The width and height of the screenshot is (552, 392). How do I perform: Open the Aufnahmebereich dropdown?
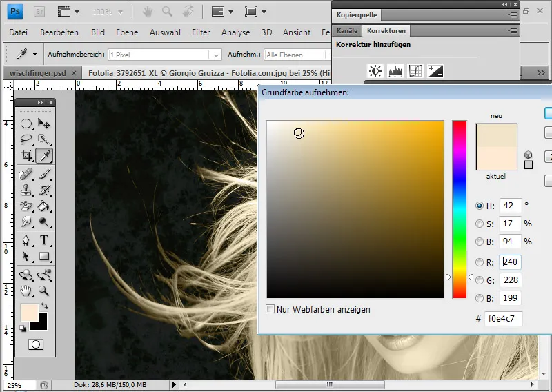tap(216, 55)
